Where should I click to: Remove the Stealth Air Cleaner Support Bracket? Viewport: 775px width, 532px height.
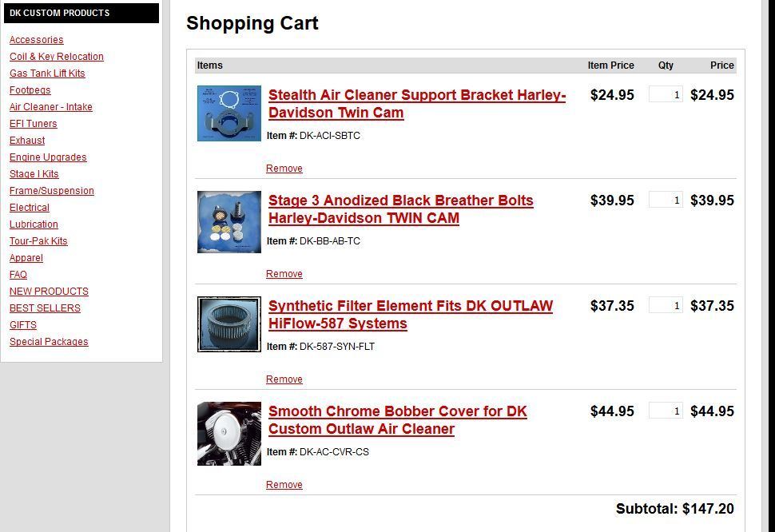(x=284, y=169)
